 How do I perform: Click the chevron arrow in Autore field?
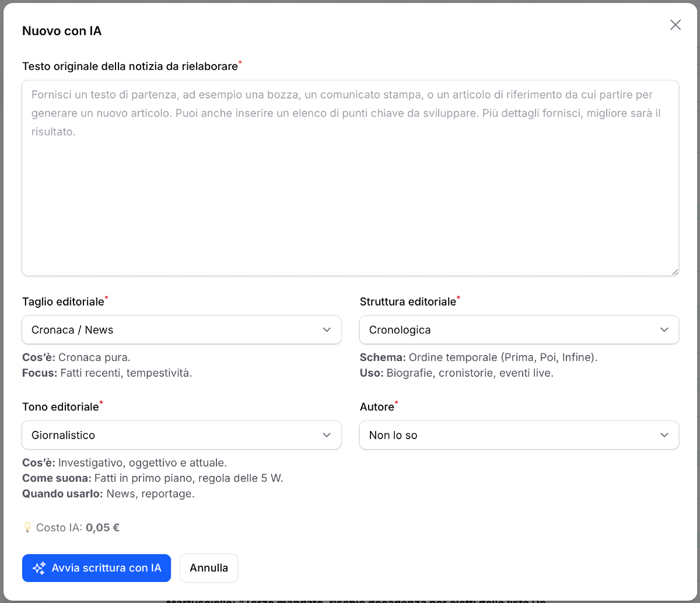(x=664, y=436)
